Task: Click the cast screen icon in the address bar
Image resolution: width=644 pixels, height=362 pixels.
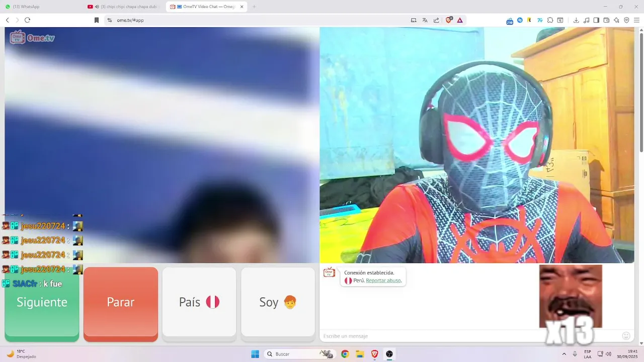Action: [414, 20]
